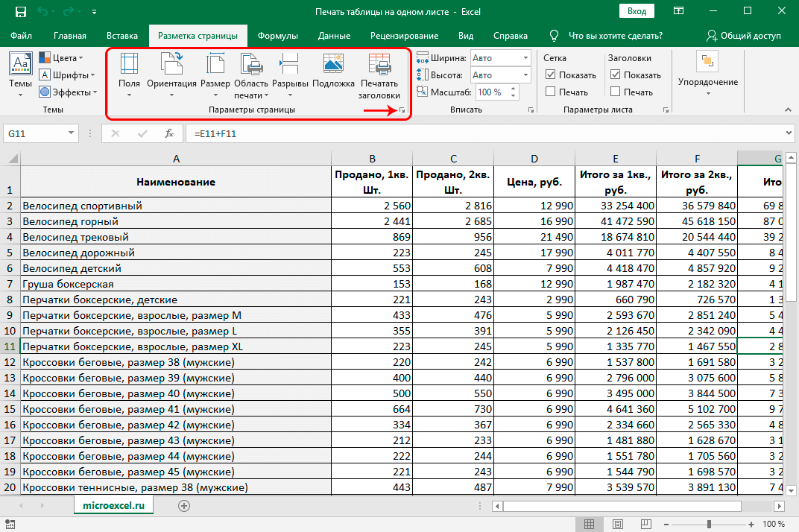Click the Save icon in title bar
The width and height of the screenshot is (799, 532).
(x=20, y=11)
